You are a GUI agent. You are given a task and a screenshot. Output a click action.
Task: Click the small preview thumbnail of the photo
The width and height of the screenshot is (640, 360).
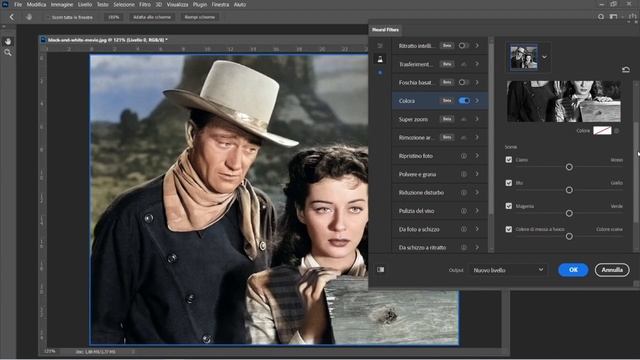click(524, 57)
